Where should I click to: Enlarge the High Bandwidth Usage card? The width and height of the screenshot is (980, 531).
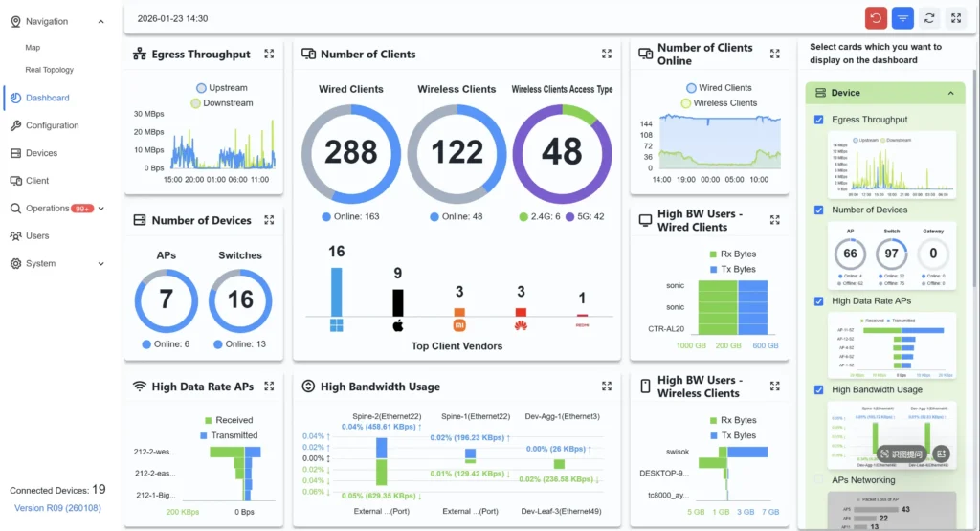(x=607, y=387)
